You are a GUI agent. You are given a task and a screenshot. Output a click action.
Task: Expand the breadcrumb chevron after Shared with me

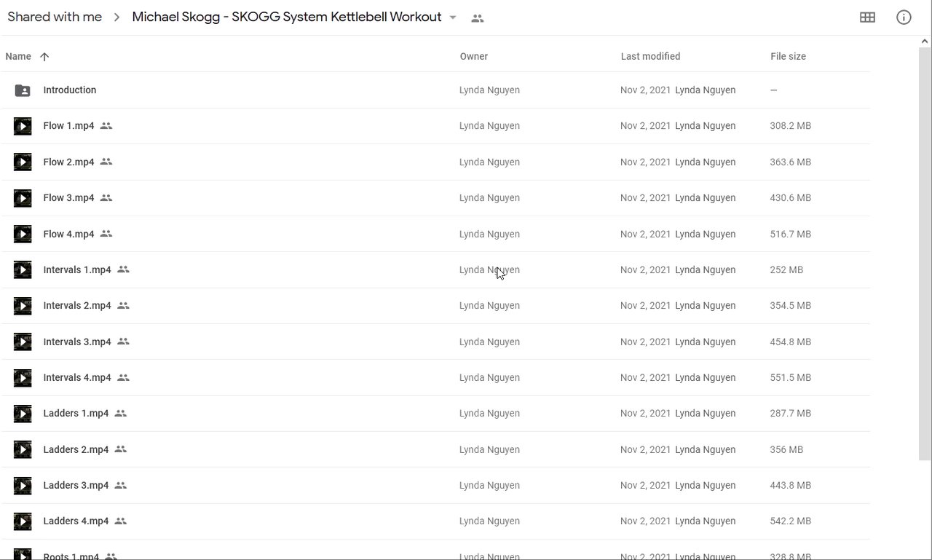point(117,17)
